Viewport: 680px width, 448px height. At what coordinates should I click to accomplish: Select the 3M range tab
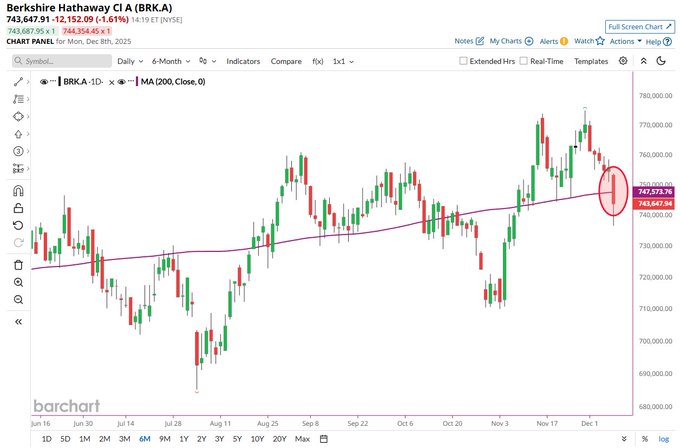coord(124,439)
